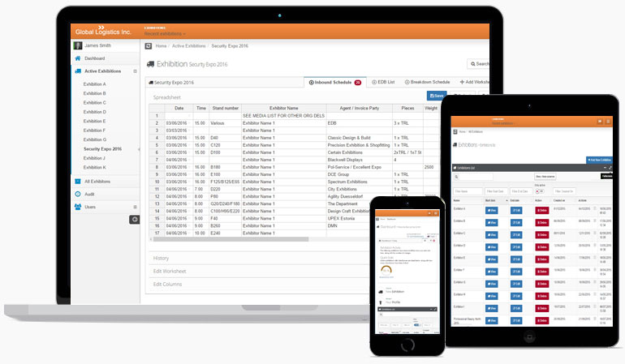Open Exhibition G in the sidebar
Image resolution: width=625 pixels, height=364 pixels.
pos(95,139)
